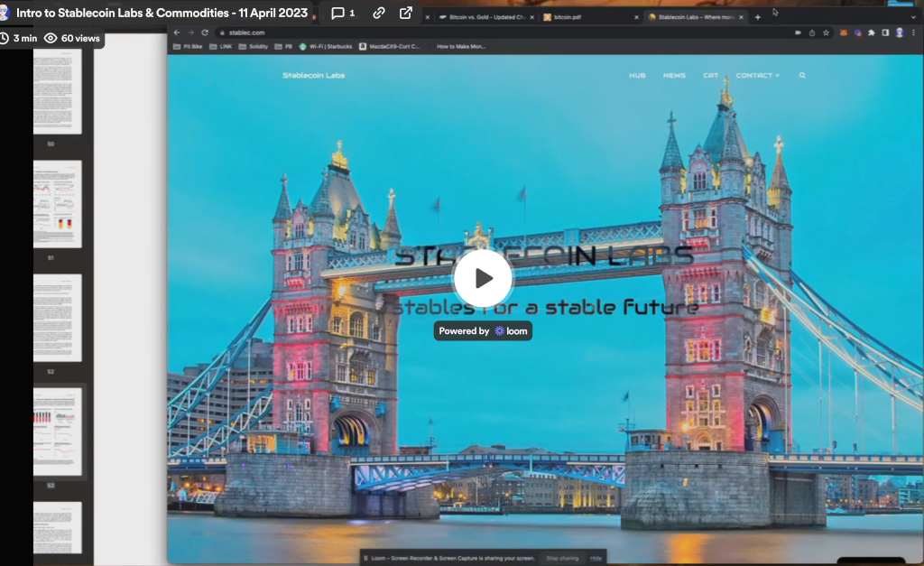
Task: Copy the video link with the chain icon
Action: point(379,13)
